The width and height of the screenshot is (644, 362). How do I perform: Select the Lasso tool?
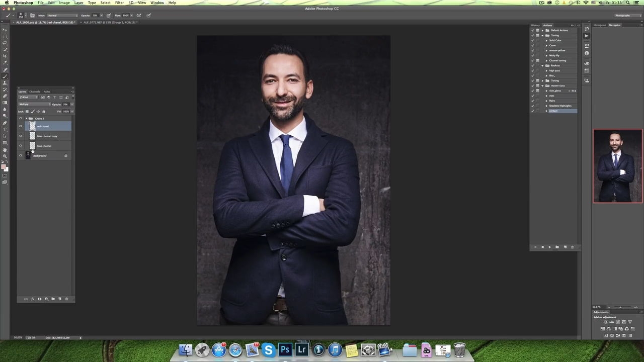click(5, 43)
